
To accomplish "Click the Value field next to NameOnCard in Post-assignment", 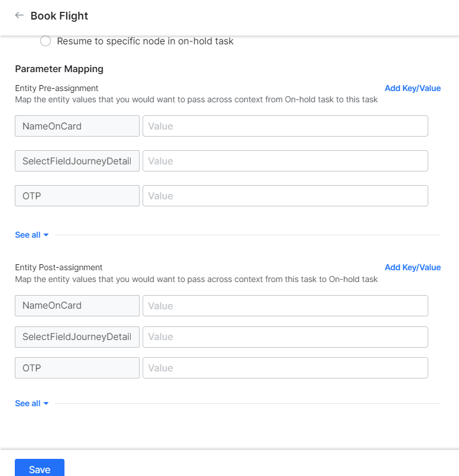I will click(285, 306).
